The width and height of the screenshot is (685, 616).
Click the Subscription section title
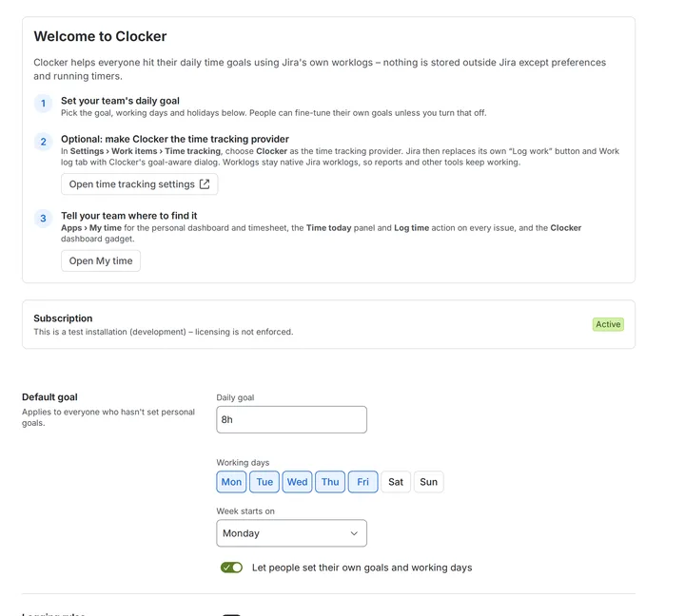coord(63,318)
